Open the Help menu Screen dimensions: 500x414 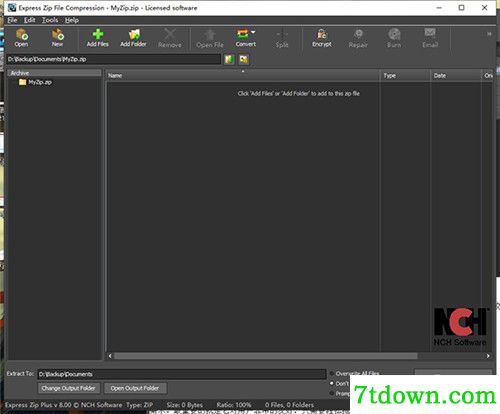click(x=72, y=20)
